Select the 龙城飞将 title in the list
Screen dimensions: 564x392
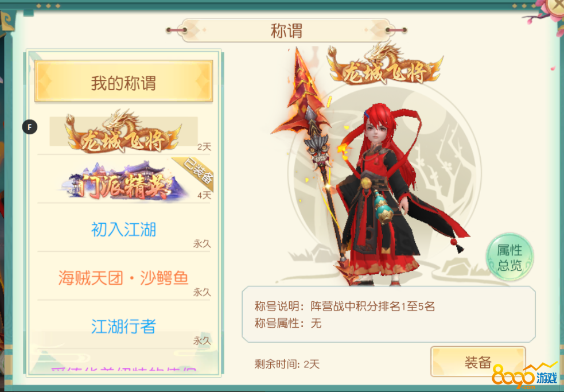(x=123, y=131)
